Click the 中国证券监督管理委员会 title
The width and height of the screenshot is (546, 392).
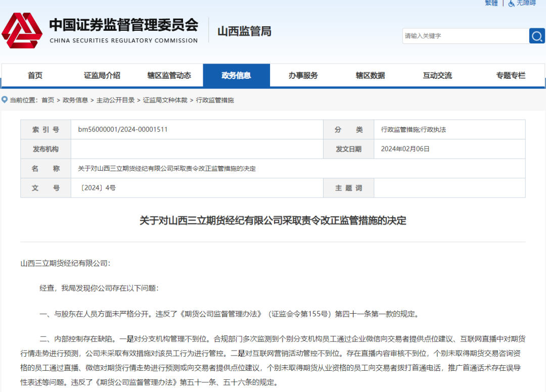(124, 25)
